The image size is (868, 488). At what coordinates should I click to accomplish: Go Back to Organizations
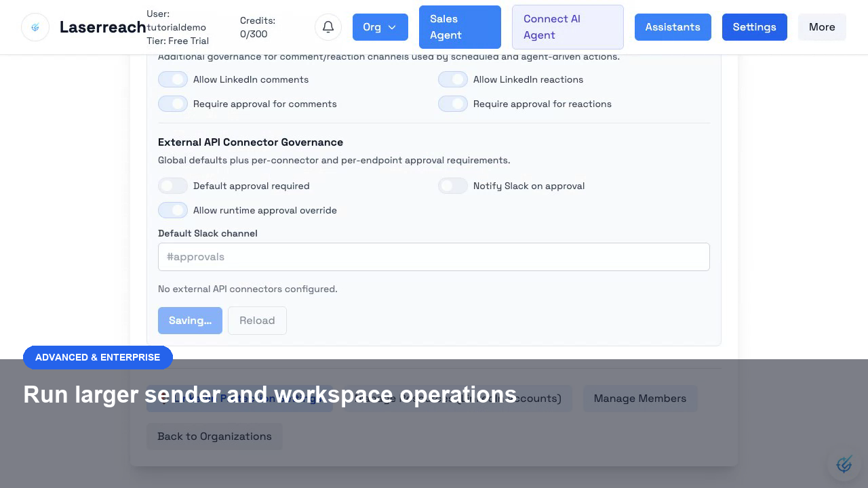214,436
